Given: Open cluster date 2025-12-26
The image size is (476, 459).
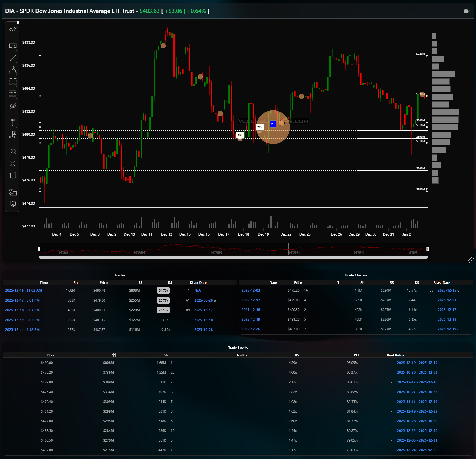Looking at the screenshot, I should click(x=251, y=329).
